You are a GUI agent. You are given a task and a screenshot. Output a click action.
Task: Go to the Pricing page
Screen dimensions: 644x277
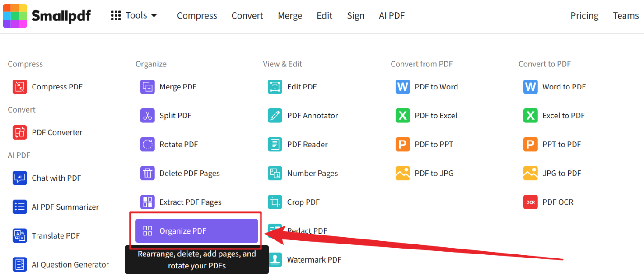point(584,16)
